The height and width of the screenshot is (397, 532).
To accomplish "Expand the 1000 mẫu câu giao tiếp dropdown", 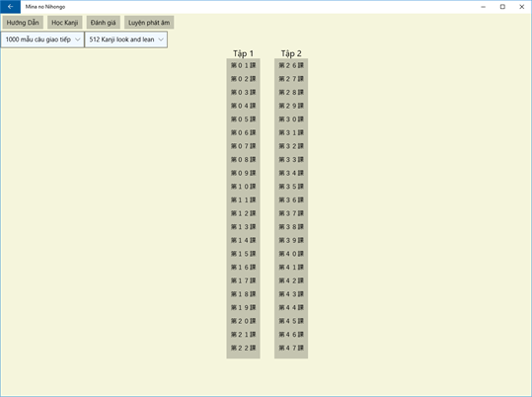I will coord(42,40).
